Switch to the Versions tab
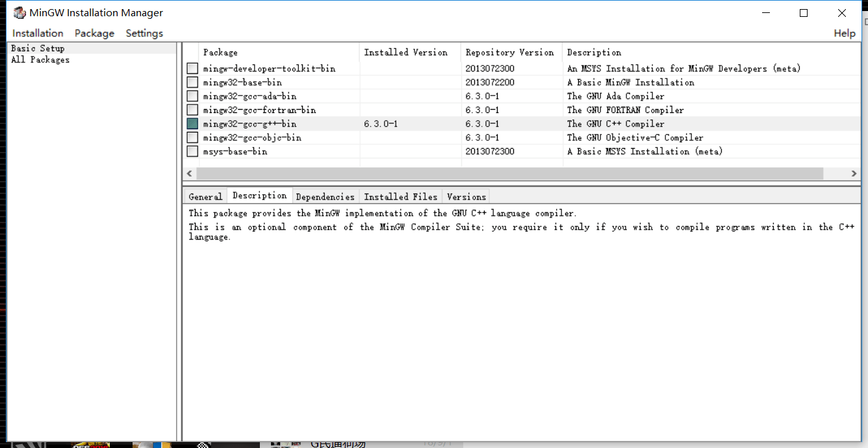Viewport: 868px width, 448px height. tap(466, 197)
